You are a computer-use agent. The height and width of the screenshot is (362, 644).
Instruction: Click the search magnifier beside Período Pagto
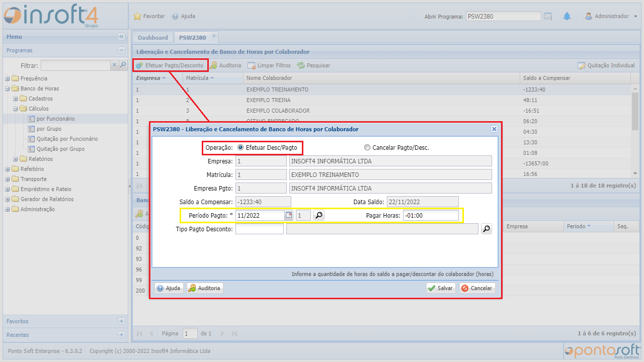pos(318,215)
